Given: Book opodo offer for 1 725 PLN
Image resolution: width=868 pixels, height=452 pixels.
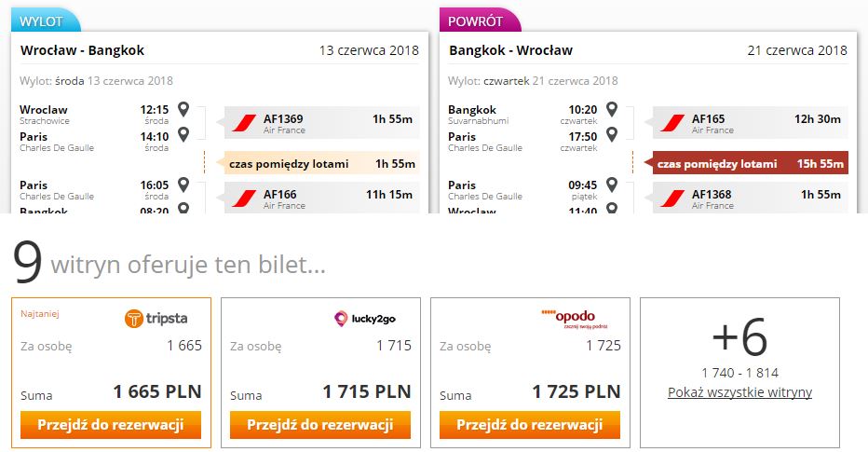Looking at the screenshot, I should (530, 425).
